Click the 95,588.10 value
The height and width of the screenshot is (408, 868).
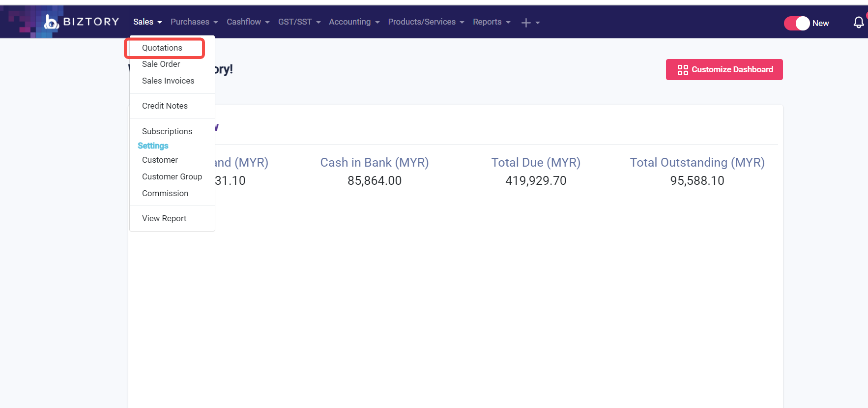(697, 181)
